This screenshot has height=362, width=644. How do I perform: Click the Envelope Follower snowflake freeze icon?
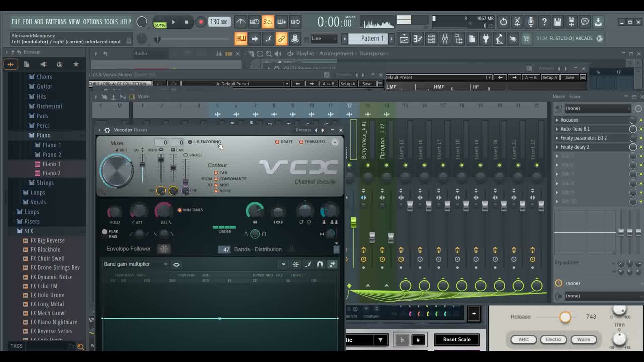164,249
